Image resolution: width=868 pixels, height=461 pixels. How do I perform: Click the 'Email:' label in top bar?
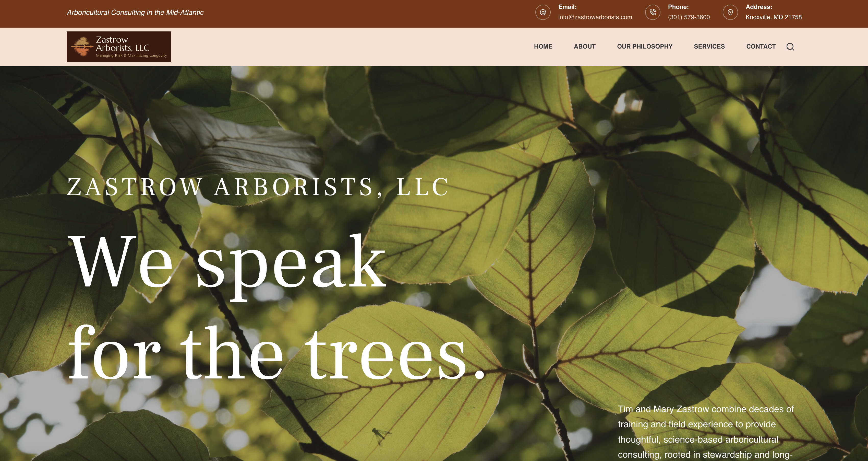coord(568,7)
